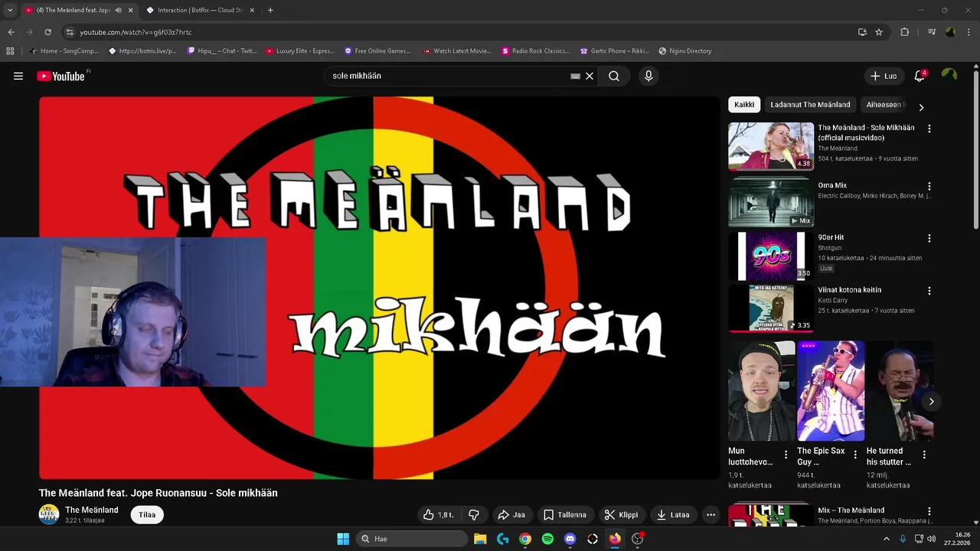Open the browser media control icon
The width and height of the screenshot is (980, 551).
coord(932,32)
